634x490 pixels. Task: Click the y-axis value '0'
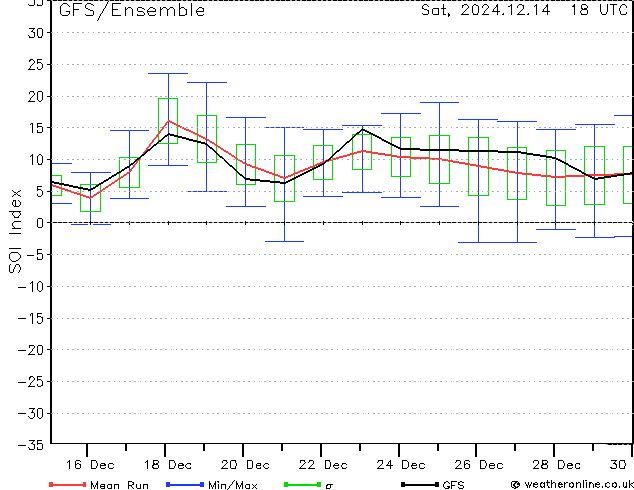[x=40, y=223]
